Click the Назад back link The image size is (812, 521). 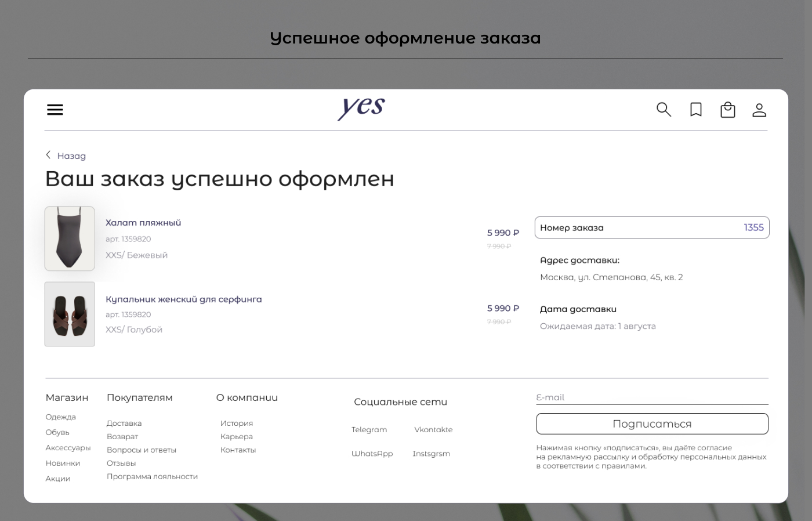click(72, 155)
